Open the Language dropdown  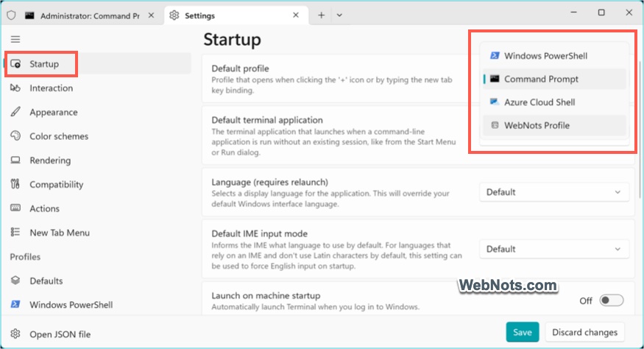554,192
